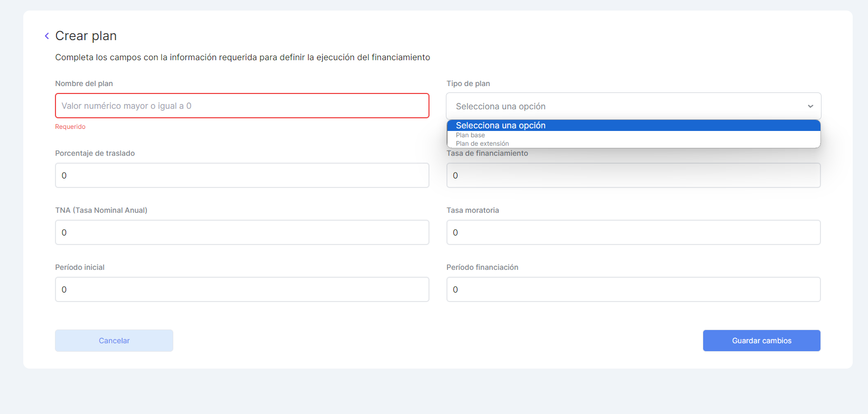Click the 'Crear plan' page heading
868x414 pixels.
tap(86, 36)
